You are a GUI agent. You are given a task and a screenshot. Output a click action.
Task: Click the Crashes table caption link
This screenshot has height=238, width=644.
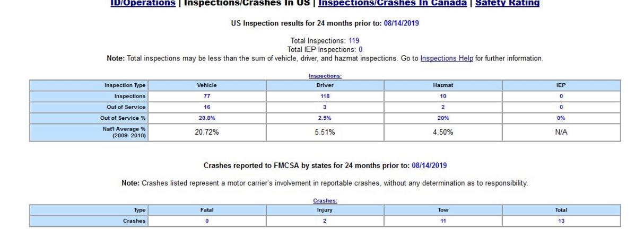click(325, 201)
